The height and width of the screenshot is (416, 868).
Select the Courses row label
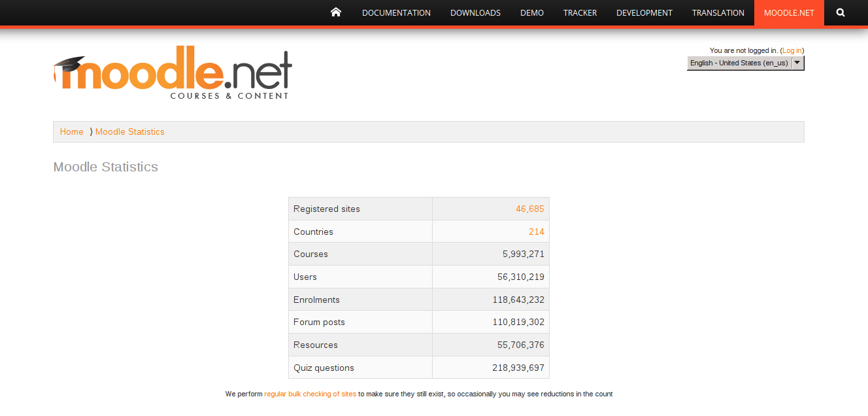coord(310,254)
